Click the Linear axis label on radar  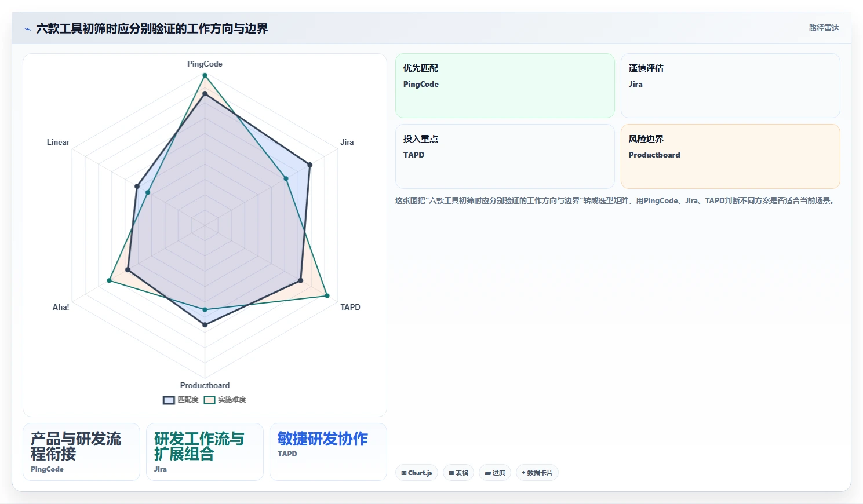[x=58, y=142]
